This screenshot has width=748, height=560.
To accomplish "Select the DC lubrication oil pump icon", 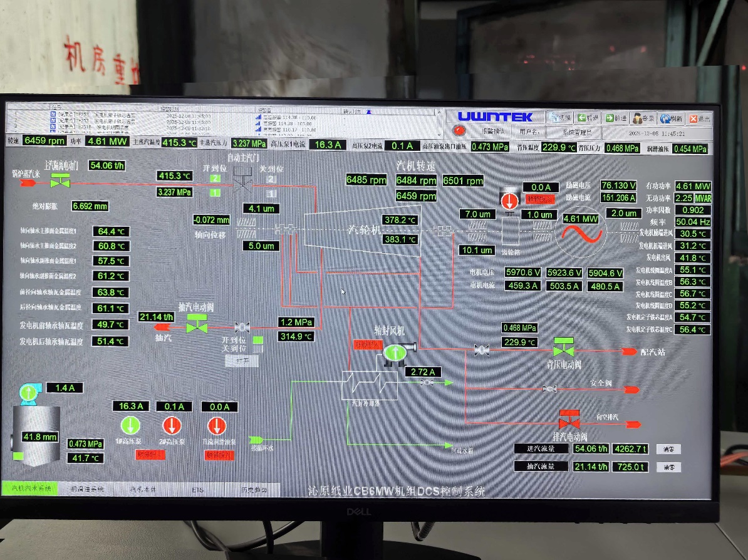I will pyautogui.click(x=217, y=425).
